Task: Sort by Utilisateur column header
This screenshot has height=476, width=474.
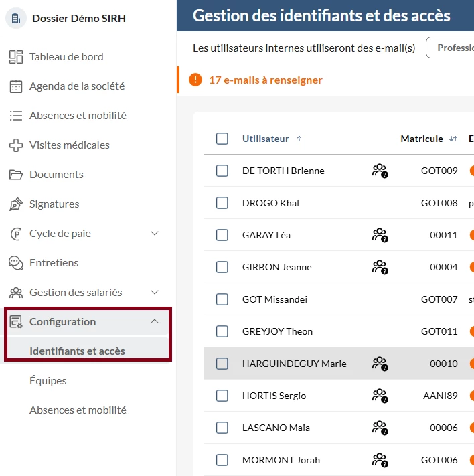Action: pyautogui.click(x=266, y=139)
